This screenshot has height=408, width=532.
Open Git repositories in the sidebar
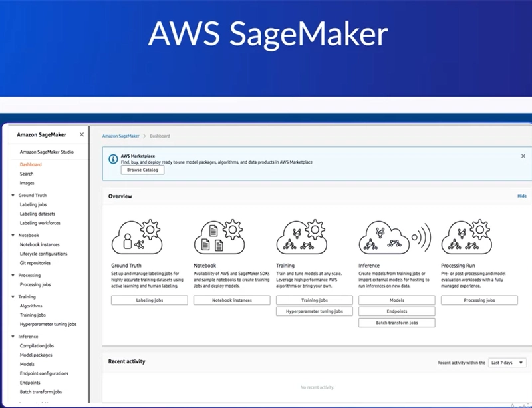pos(35,263)
